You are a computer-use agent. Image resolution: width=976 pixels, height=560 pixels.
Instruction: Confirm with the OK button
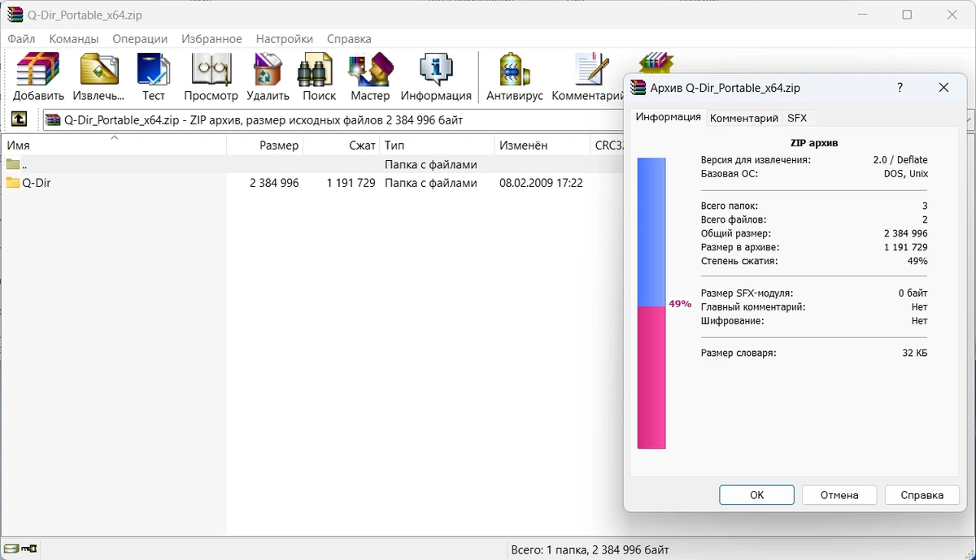[756, 495]
